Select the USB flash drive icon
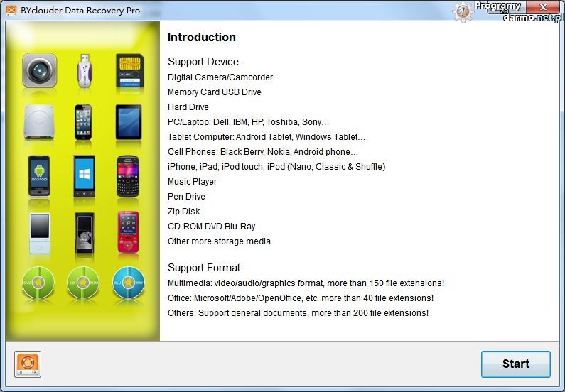Viewport: 565px width, 392px height. (x=84, y=70)
